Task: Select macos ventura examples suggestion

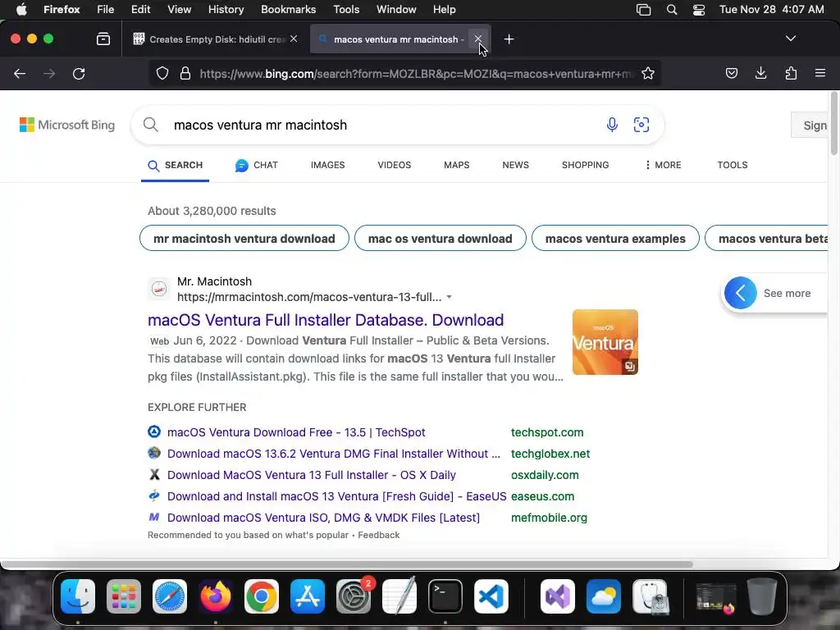Action: point(615,239)
